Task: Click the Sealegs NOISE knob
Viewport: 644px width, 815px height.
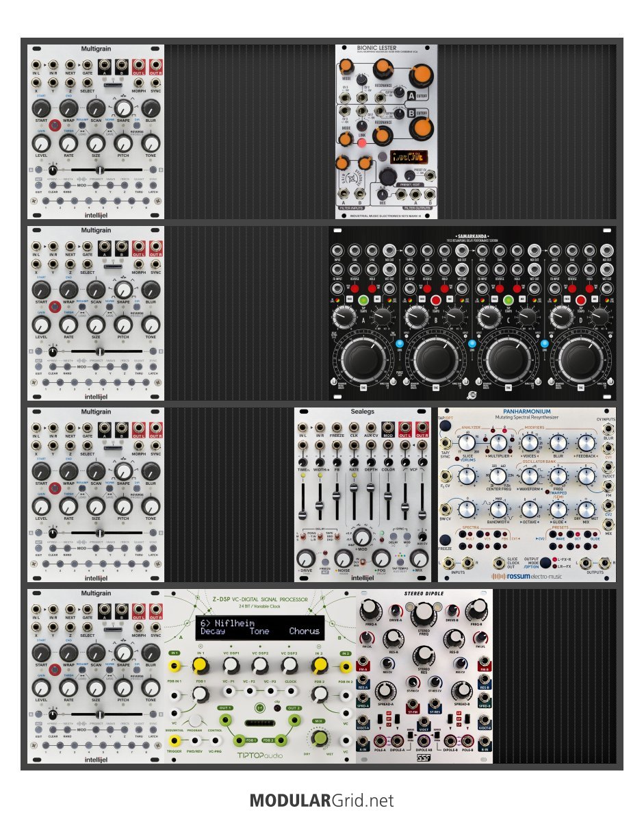Action: click(343, 559)
